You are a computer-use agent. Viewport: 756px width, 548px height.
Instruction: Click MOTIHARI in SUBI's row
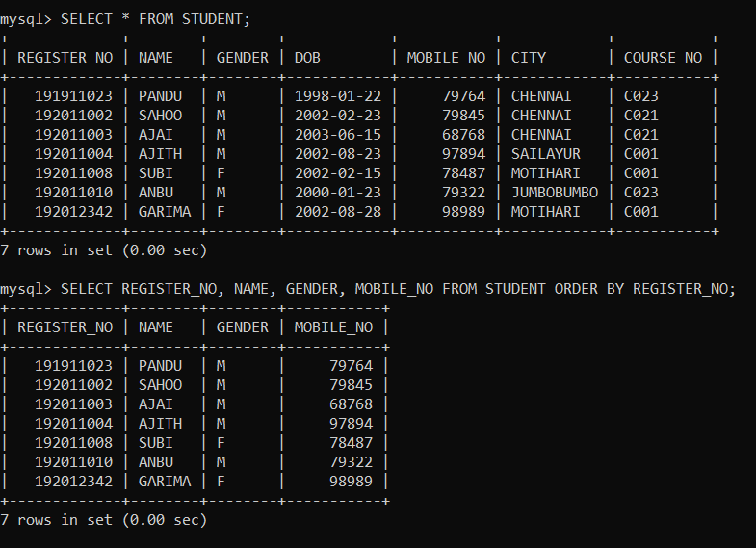pos(546,173)
